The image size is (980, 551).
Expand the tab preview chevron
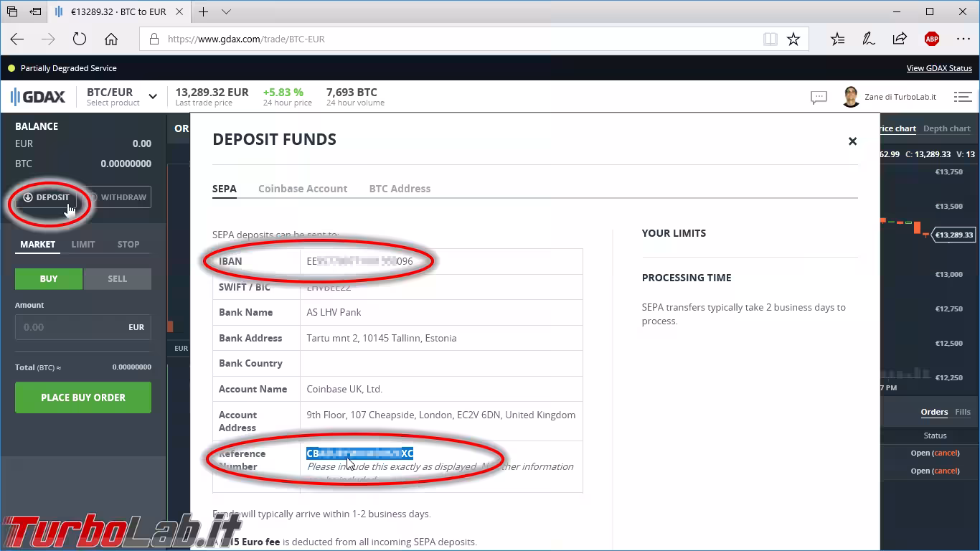[x=226, y=11]
